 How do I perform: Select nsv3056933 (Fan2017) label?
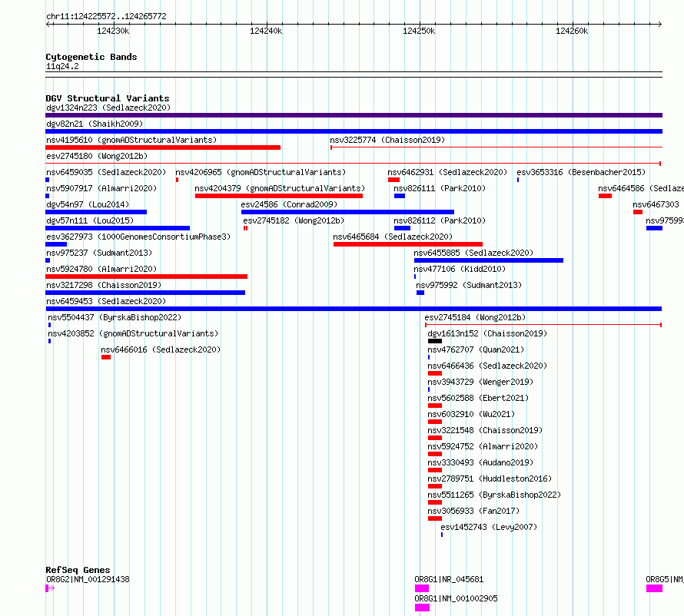click(473, 511)
